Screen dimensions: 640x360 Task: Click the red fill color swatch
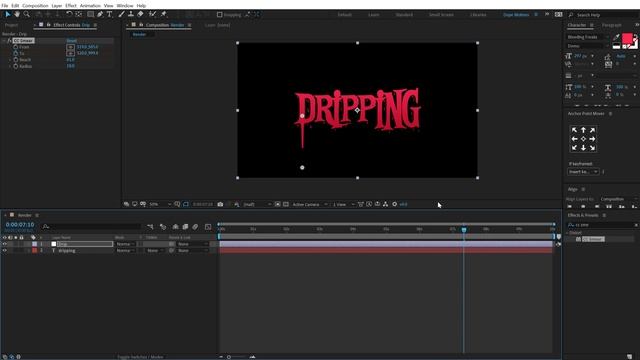(x=627, y=38)
